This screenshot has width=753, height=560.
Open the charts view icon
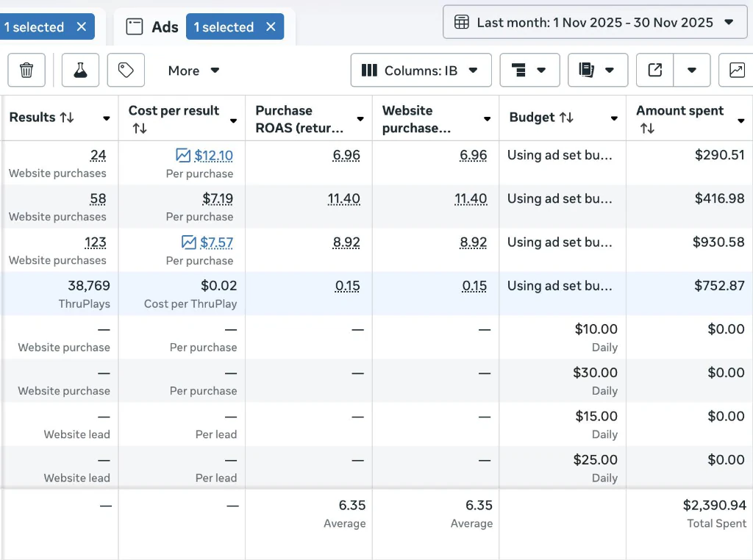click(737, 70)
